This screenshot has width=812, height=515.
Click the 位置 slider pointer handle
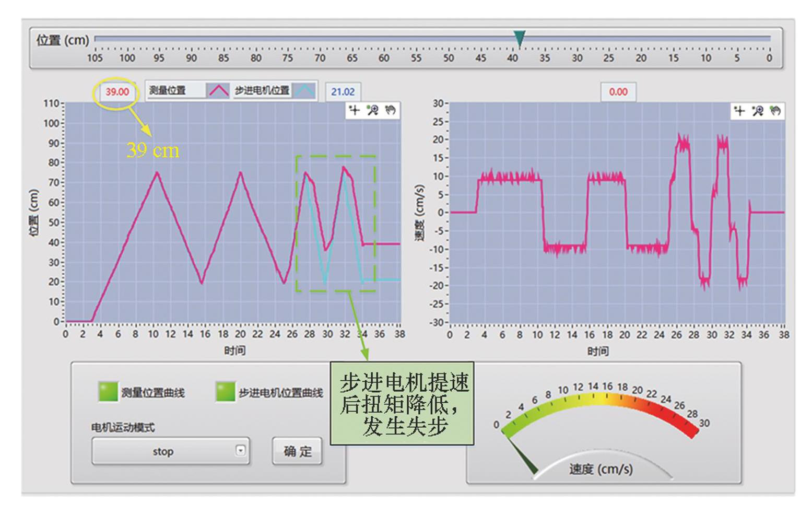[519, 39]
